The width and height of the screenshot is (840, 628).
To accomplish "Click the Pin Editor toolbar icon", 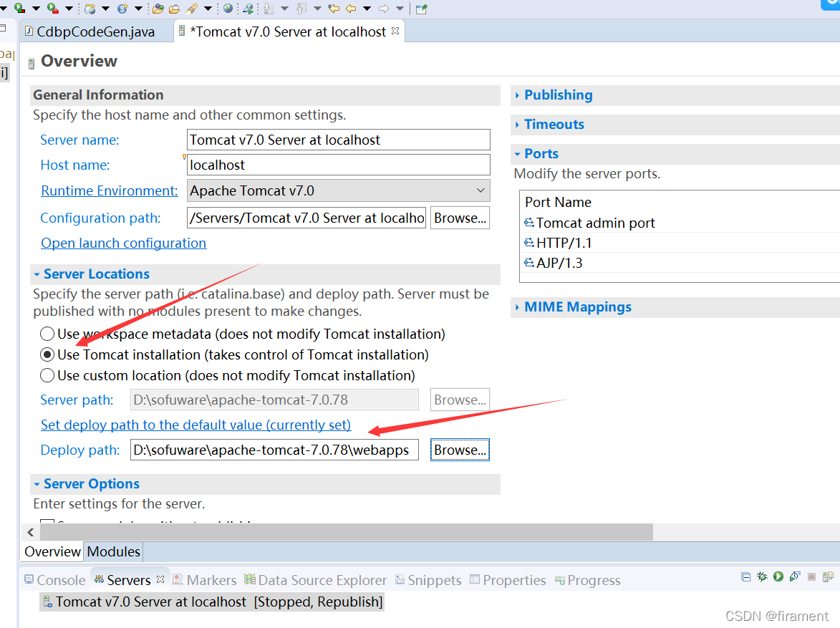I will pyautogui.click(x=422, y=9).
